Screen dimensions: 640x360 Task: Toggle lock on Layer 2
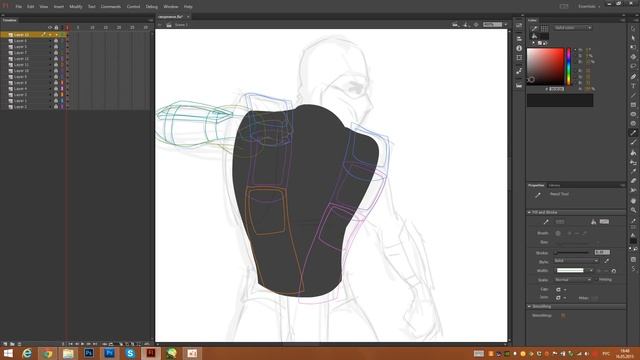[x=56, y=107]
